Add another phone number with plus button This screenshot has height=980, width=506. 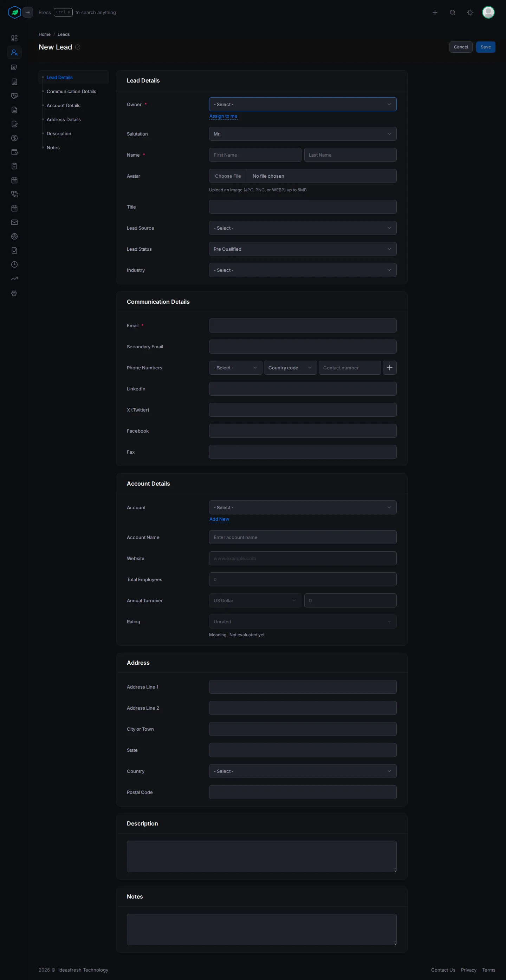pyautogui.click(x=389, y=368)
